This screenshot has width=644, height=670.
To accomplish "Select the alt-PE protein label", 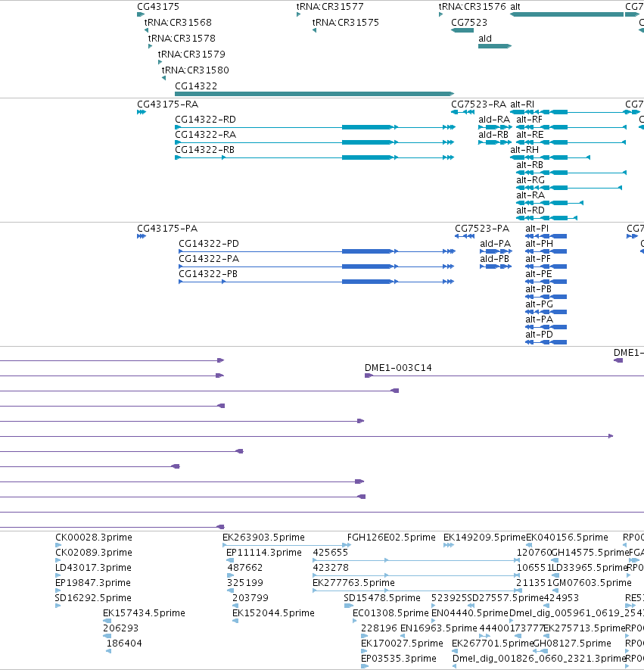I will pyautogui.click(x=539, y=274).
